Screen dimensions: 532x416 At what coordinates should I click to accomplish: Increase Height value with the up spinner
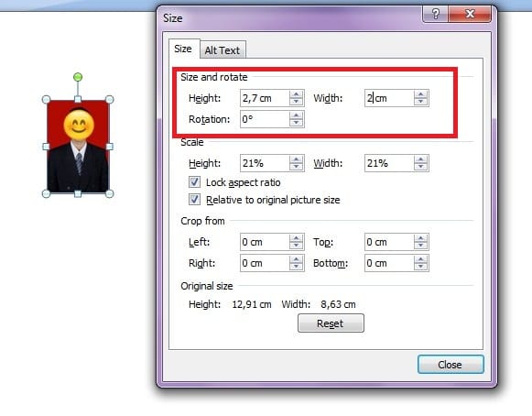(x=296, y=94)
